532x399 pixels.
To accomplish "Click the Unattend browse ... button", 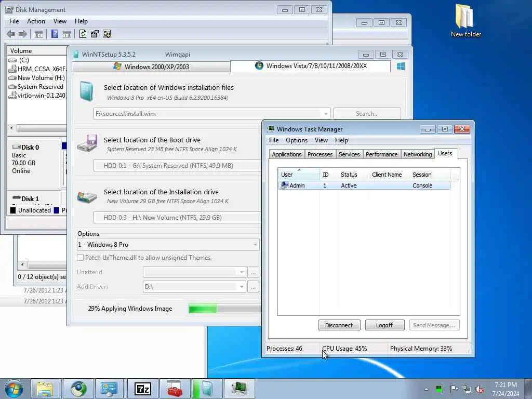I will (x=253, y=272).
